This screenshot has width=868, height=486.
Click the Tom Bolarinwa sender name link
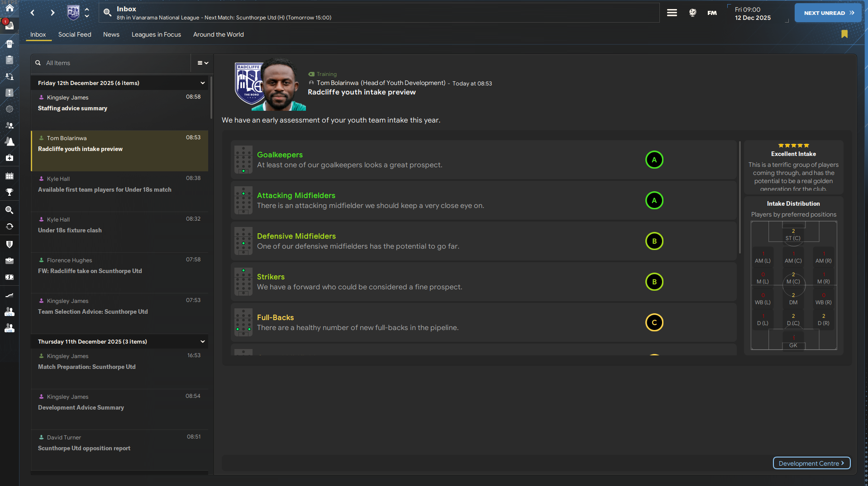point(338,83)
